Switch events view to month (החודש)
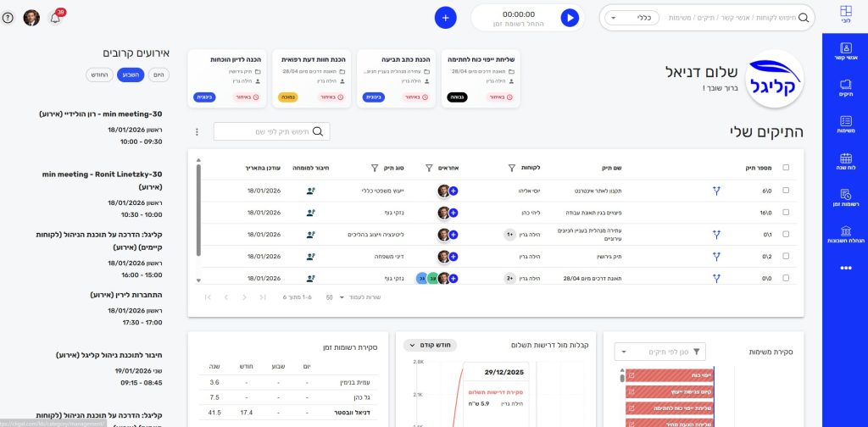868x427 pixels. click(x=99, y=75)
